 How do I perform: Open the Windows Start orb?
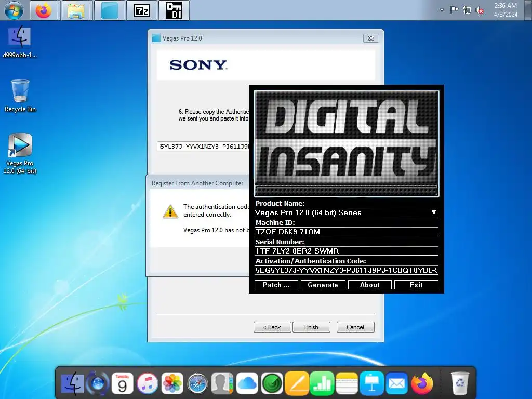tap(14, 10)
